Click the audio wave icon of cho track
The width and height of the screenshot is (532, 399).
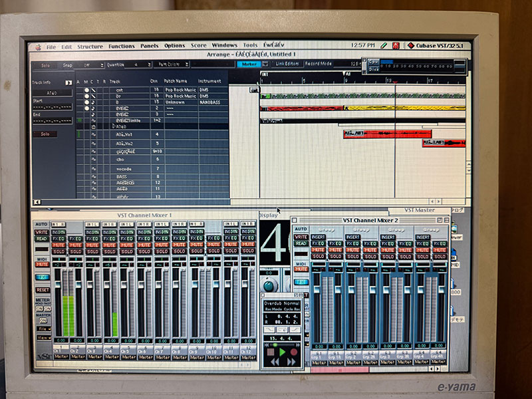click(94, 159)
